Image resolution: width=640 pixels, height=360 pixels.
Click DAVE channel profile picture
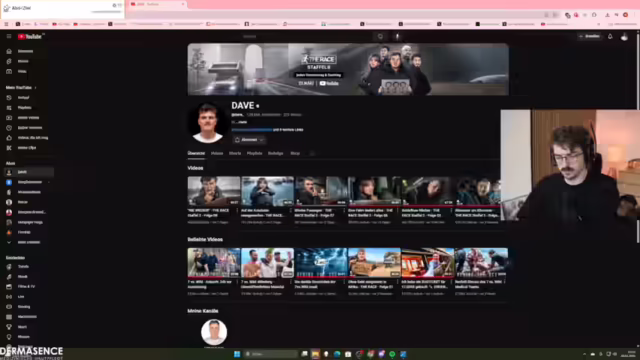207,122
